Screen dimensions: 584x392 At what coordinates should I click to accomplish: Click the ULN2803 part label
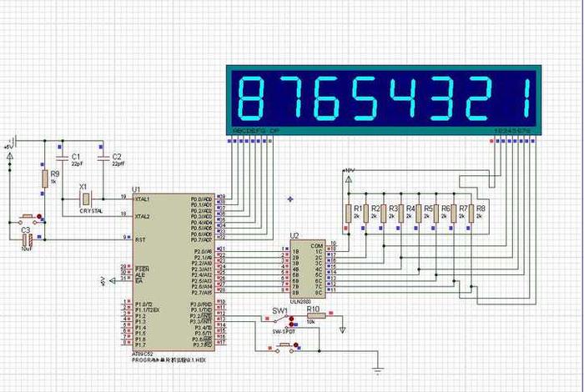(x=301, y=301)
